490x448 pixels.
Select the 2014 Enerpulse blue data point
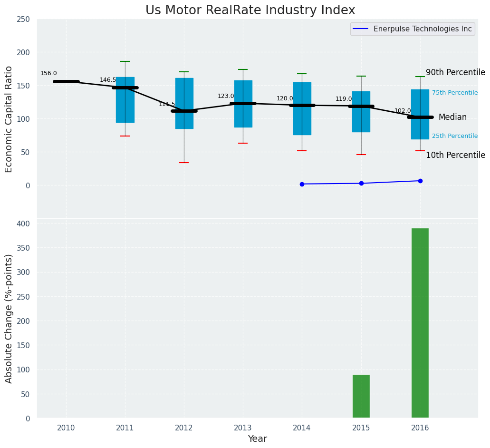point(302,184)
